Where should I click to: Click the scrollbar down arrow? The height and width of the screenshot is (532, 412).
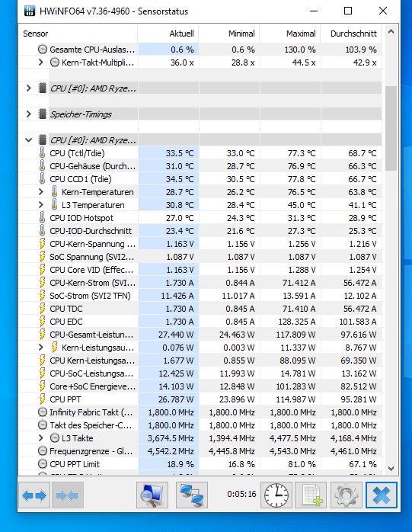click(x=391, y=469)
